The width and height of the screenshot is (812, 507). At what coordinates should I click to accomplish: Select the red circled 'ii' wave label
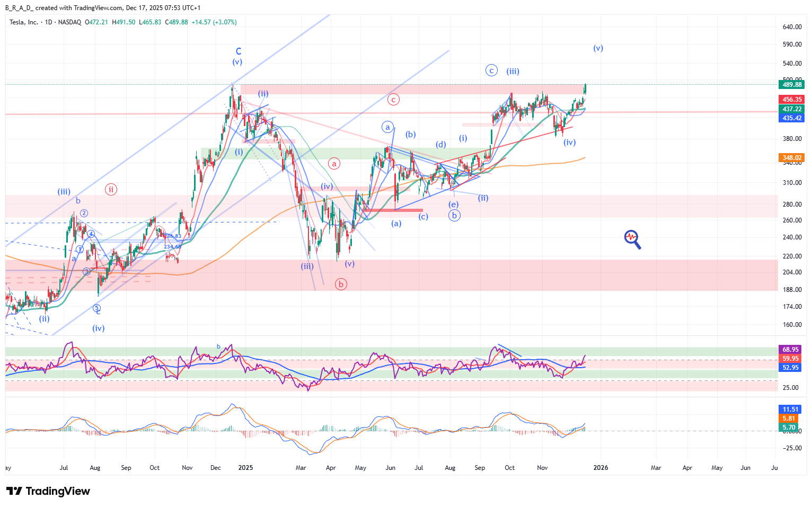point(111,189)
